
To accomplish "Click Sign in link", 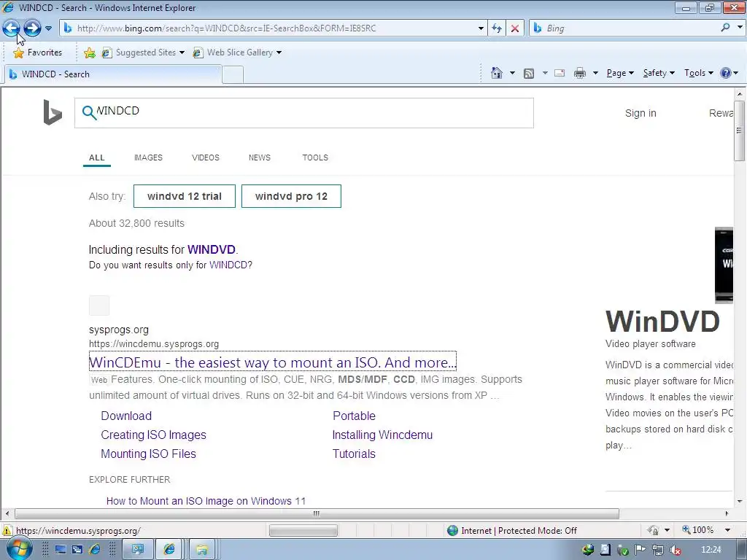I will tap(640, 113).
